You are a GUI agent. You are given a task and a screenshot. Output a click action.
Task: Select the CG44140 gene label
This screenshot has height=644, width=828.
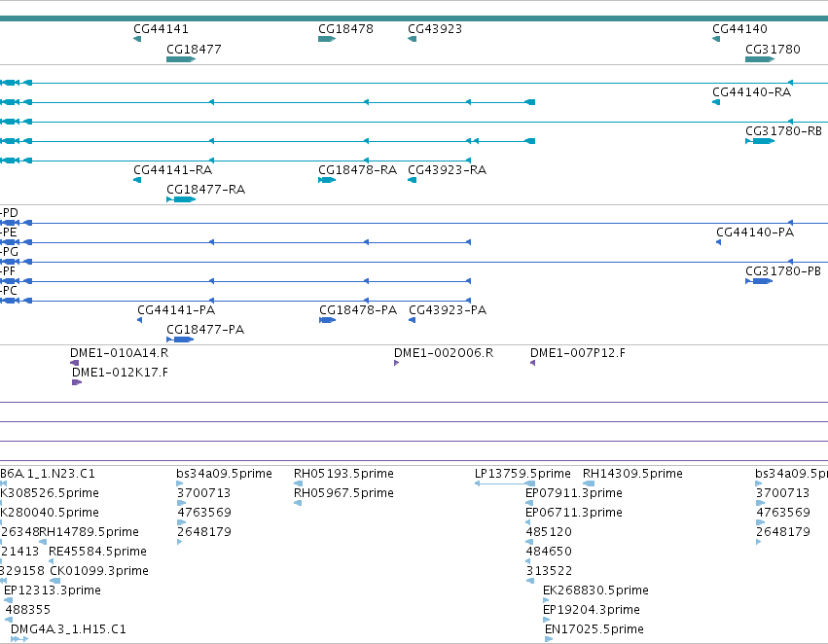(x=739, y=29)
